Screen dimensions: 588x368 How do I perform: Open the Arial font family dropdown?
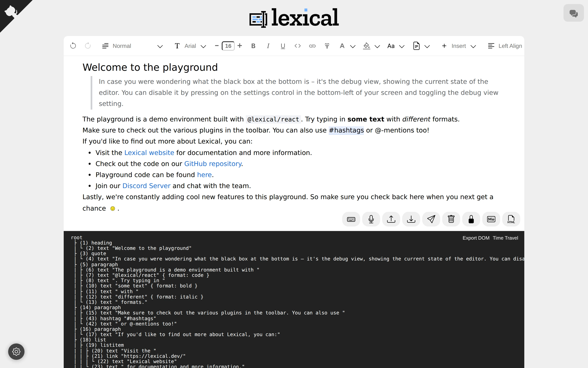tap(190, 46)
